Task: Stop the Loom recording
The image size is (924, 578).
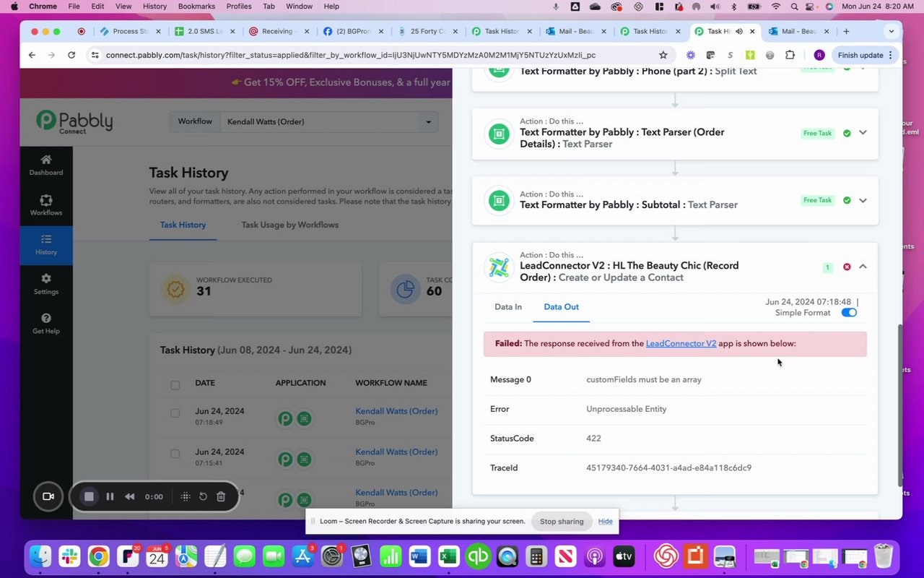Action: (89, 496)
